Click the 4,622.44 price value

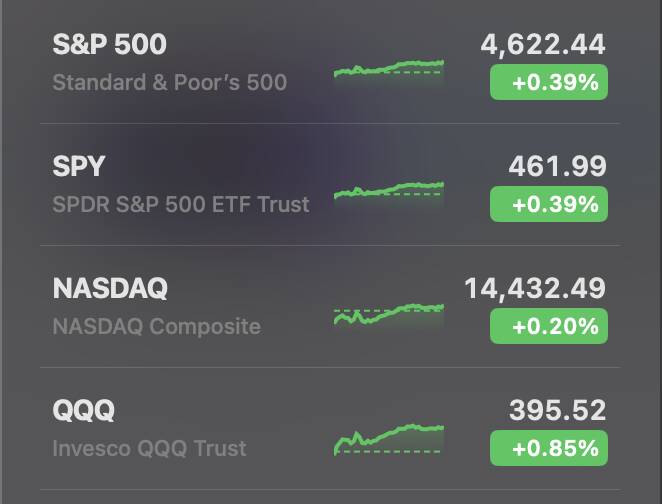point(543,45)
